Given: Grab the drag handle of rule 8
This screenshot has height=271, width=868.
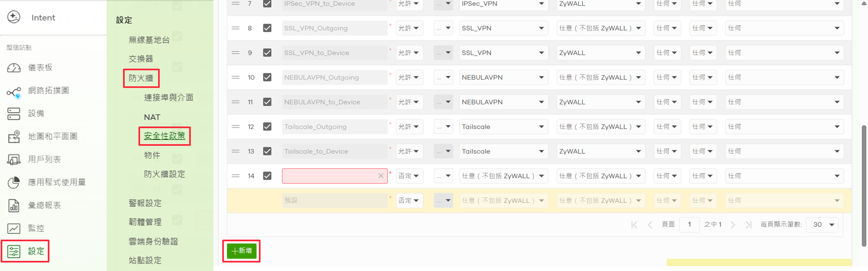Looking at the screenshot, I should click(236, 28).
